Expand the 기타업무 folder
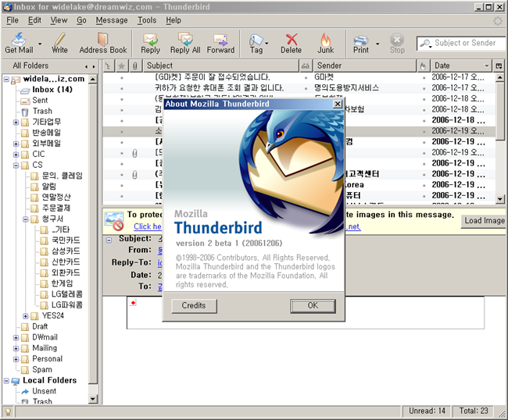 pyautogui.click(x=16, y=122)
